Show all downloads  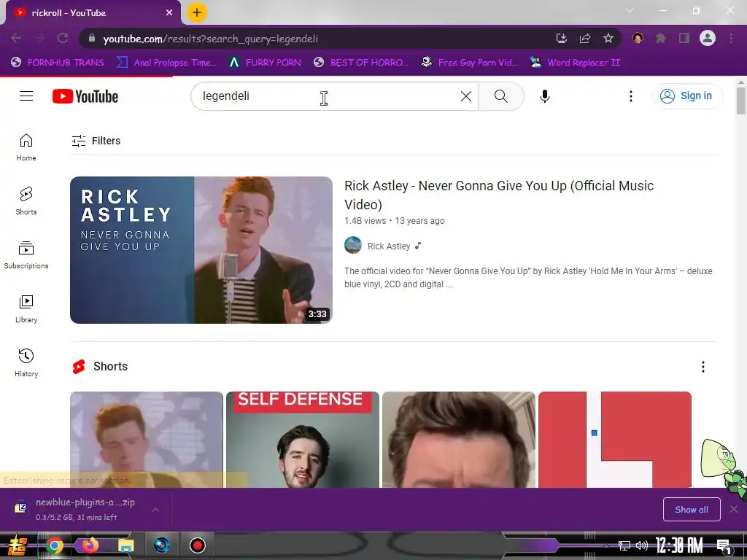pyautogui.click(x=692, y=510)
